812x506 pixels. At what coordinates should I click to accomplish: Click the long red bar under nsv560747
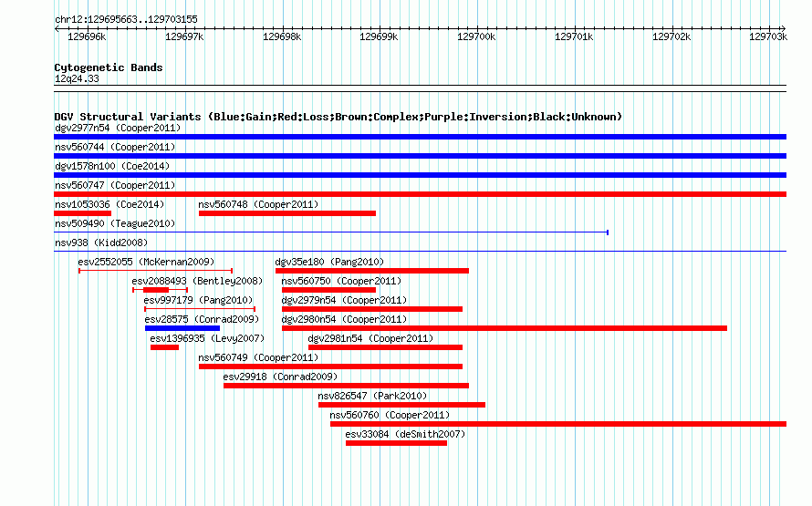(x=420, y=194)
